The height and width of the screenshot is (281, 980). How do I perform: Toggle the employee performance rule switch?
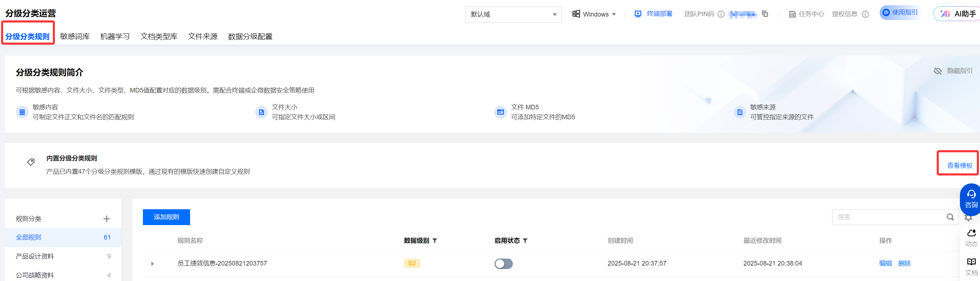[503, 263]
